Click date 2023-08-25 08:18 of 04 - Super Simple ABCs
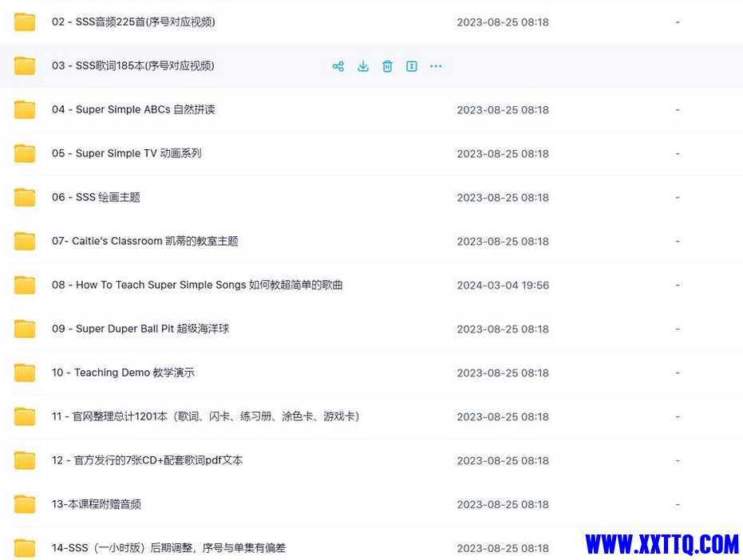 point(504,110)
